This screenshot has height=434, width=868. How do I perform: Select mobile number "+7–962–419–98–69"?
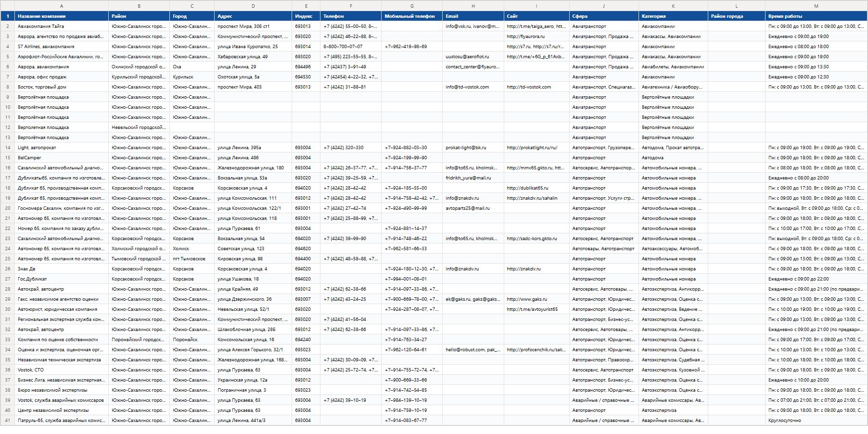tap(412, 47)
